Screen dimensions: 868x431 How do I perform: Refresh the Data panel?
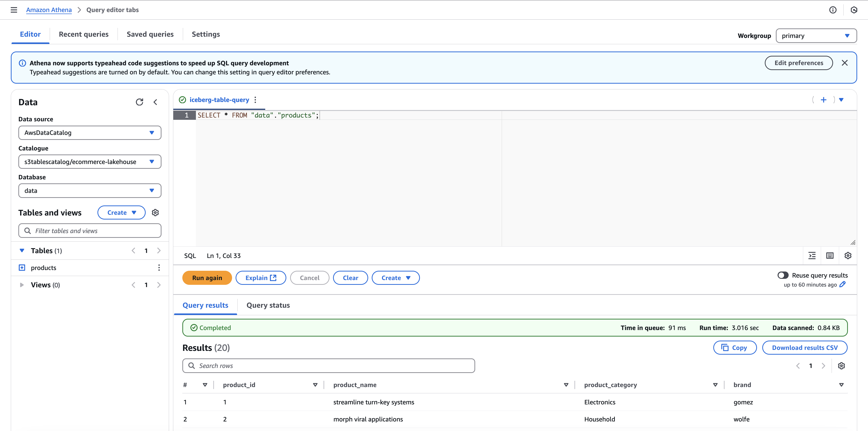[139, 102]
